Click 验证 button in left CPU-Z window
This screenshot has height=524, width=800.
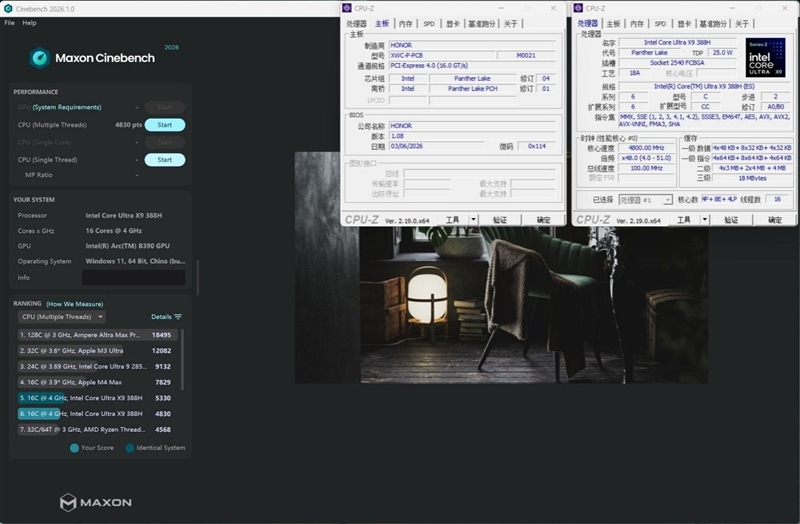500,220
